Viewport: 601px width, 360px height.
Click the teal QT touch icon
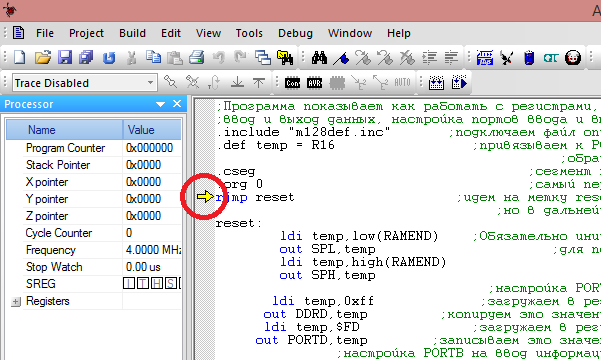point(550,58)
